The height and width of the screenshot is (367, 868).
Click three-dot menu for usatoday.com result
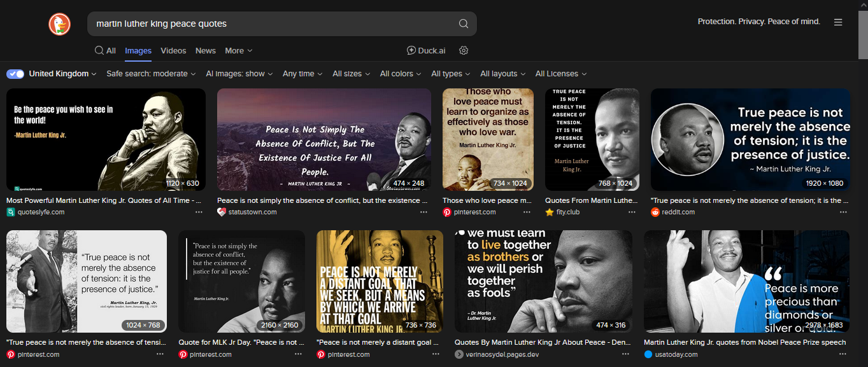tap(843, 354)
